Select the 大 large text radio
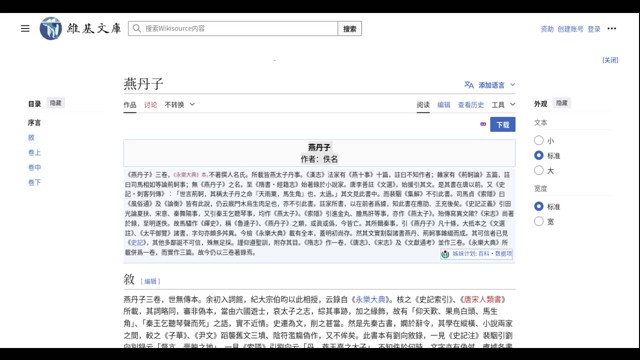This screenshot has width=640, height=360. (x=539, y=170)
